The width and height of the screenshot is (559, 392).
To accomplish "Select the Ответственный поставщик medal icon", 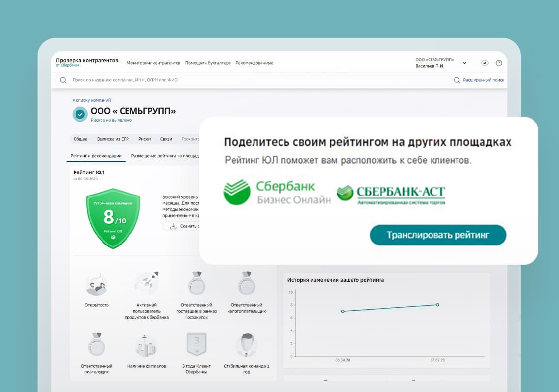I will coord(197,283).
